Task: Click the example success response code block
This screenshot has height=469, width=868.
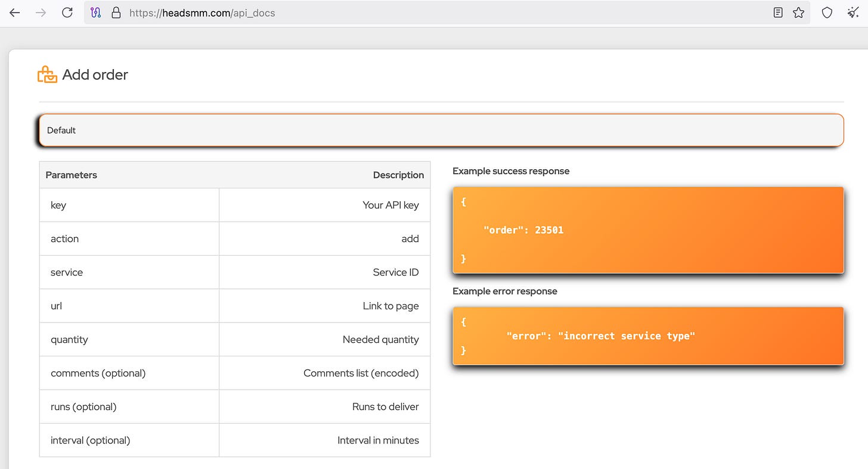Action: click(648, 230)
